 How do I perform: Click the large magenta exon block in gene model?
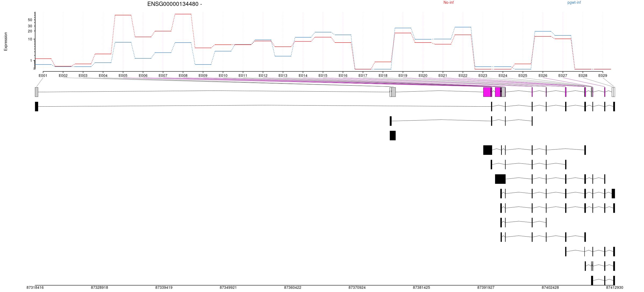[487, 92]
